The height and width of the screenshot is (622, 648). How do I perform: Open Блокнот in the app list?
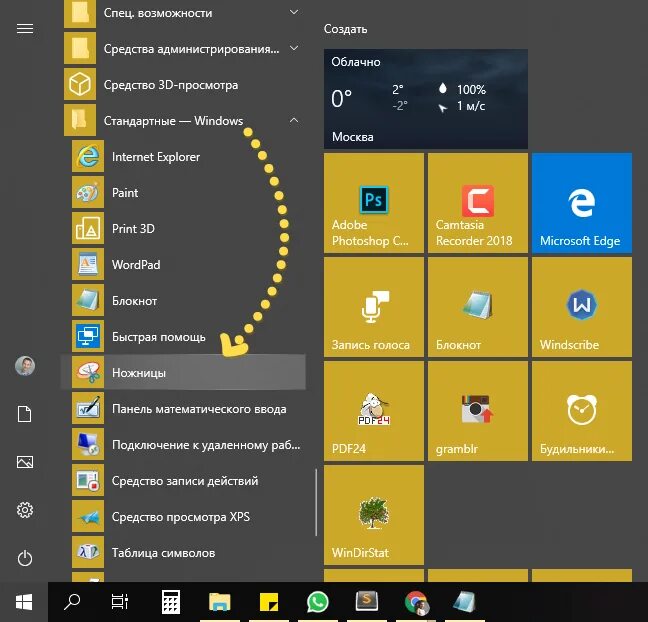pos(184,300)
